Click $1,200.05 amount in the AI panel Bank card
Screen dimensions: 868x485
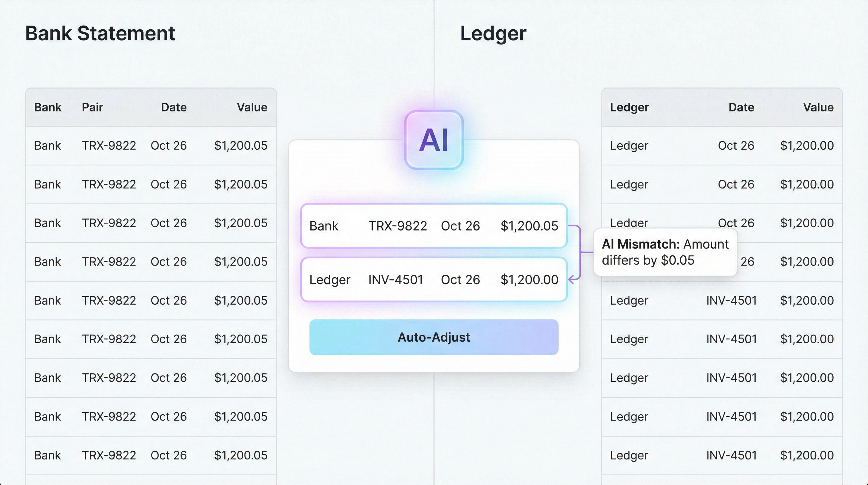(529, 226)
